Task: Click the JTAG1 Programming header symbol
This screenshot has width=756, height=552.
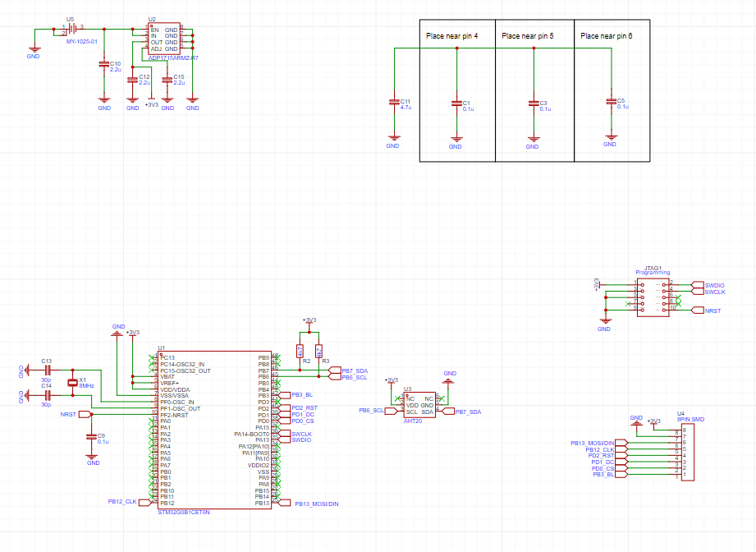Action: coord(653,296)
